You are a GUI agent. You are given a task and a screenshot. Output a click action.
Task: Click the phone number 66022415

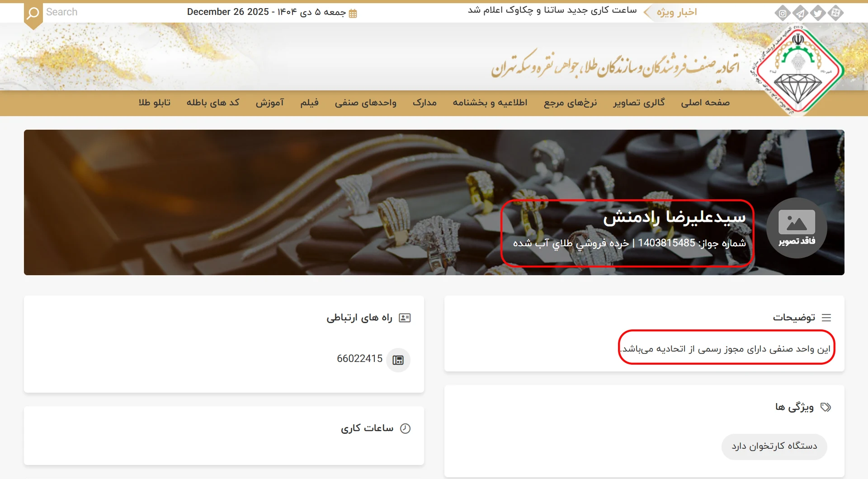[x=359, y=359]
